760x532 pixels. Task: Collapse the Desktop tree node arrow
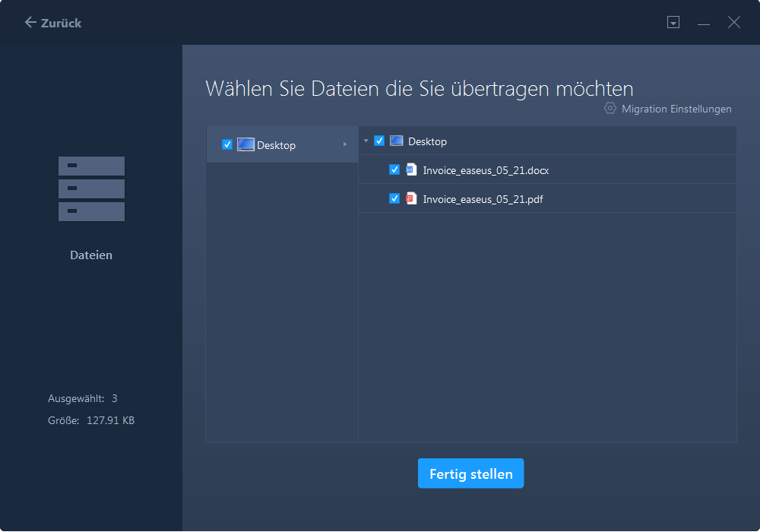point(366,141)
